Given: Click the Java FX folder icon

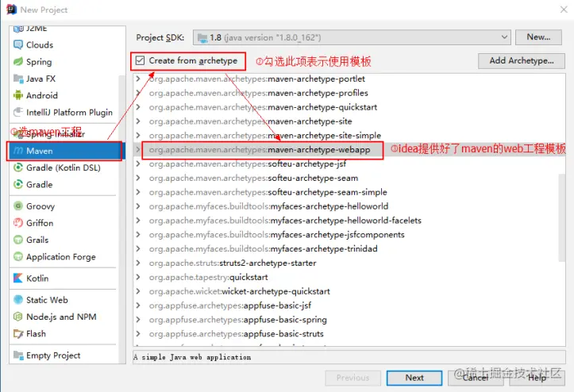Looking at the screenshot, I should pyautogui.click(x=18, y=79).
